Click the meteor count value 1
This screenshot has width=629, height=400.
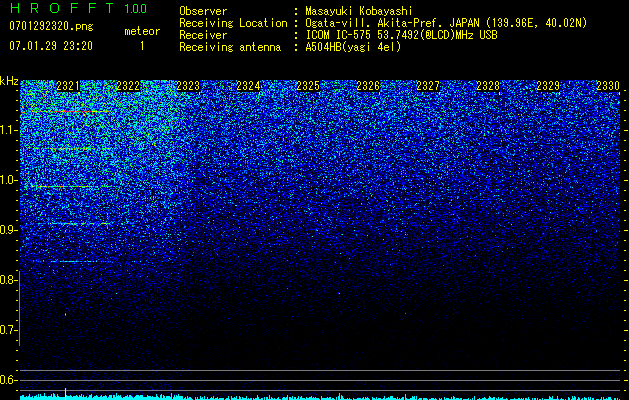pos(142,46)
